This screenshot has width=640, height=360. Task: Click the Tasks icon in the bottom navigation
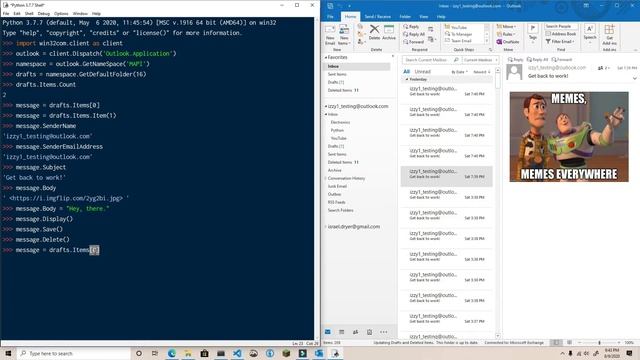pos(369,332)
